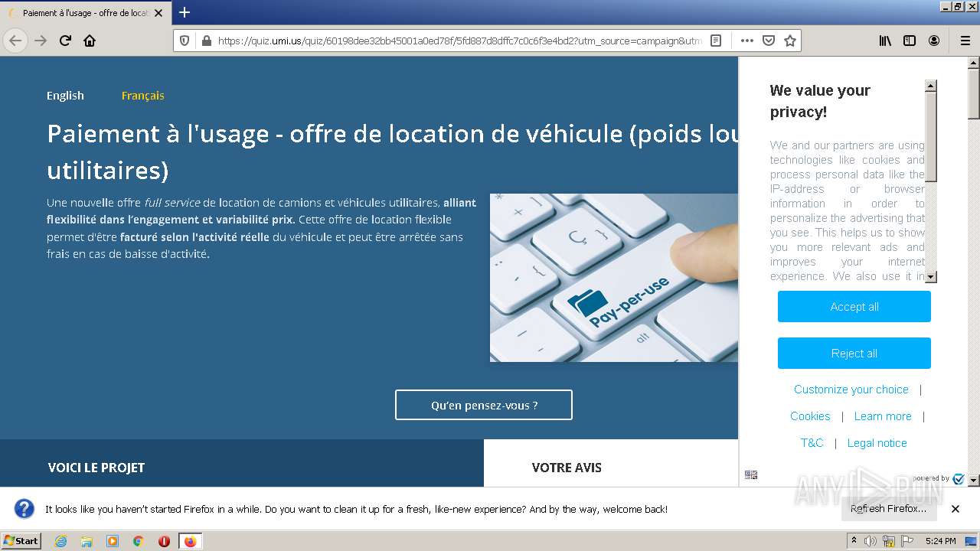Accept all privacy cookies
Screen dimensions: 980x551
click(x=854, y=307)
